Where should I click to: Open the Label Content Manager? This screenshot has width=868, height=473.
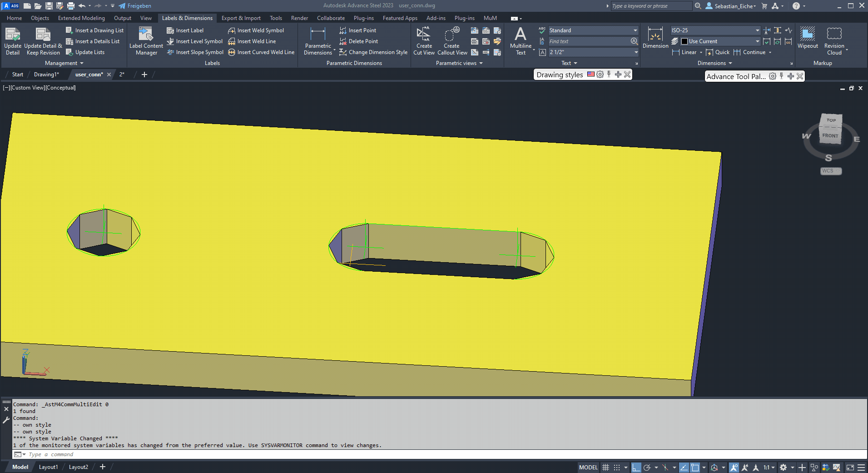(145, 40)
